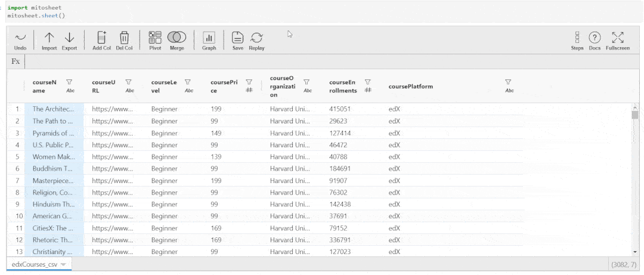Viewport: 644px width, 275px height.
Task: Open filter for coursePlatform column
Action: 509,82
